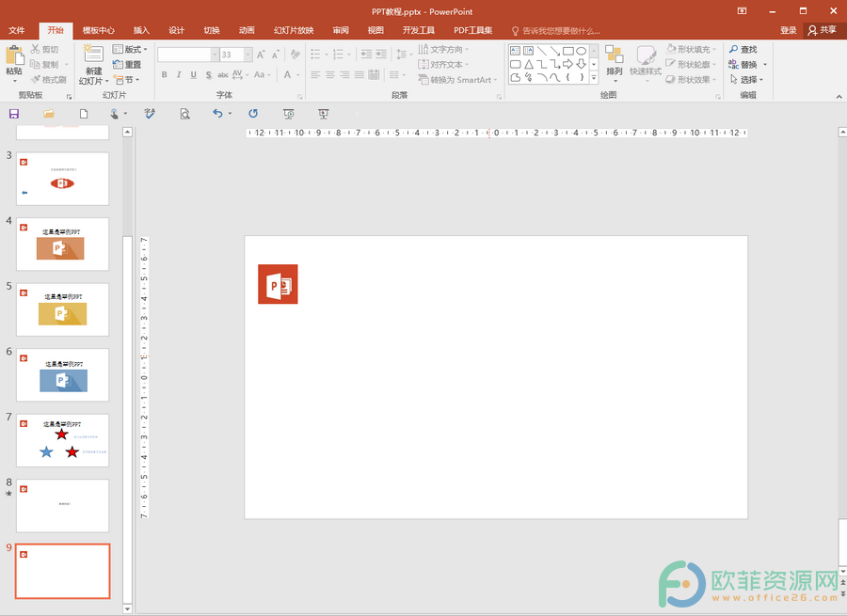Viewport: 847px width, 616px height.
Task: Click the redo/repeat arrow icon
Action: tap(253, 114)
